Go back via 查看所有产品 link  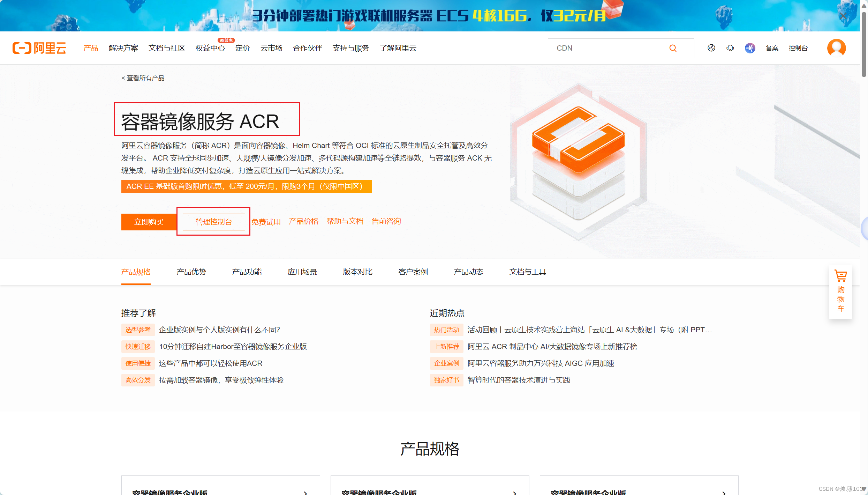pos(143,78)
